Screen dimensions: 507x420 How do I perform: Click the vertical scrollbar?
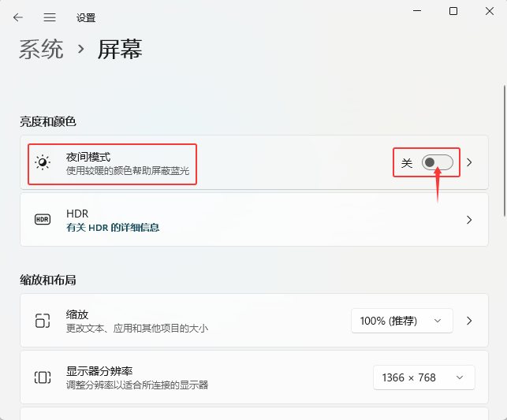(x=504, y=150)
